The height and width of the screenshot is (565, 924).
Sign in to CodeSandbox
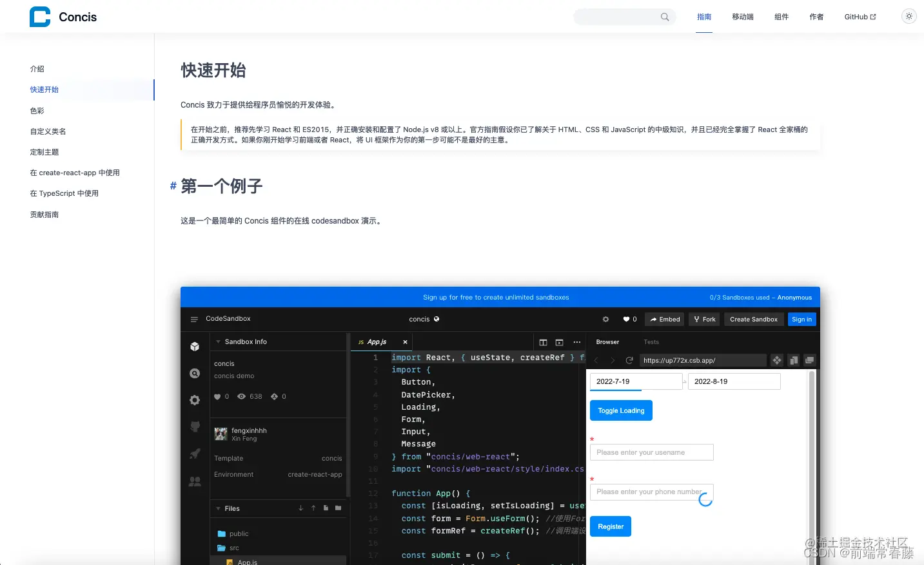click(801, 319)
